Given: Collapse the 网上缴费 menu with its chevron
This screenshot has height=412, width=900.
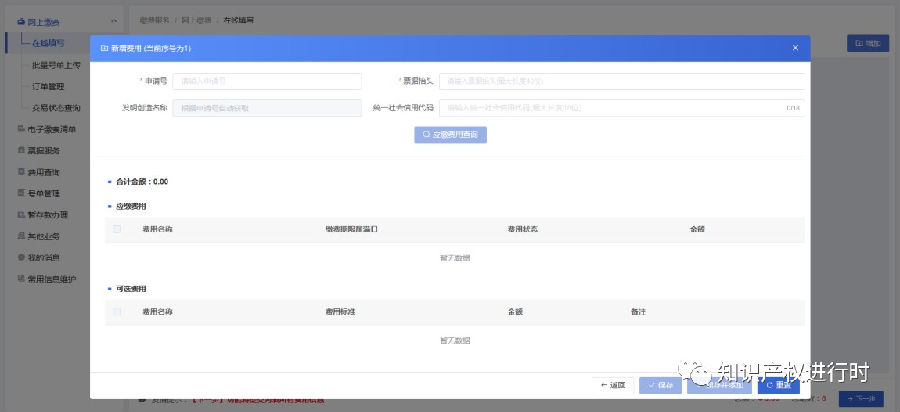Looking at the screenshot, I should click(x=114, y=22).
